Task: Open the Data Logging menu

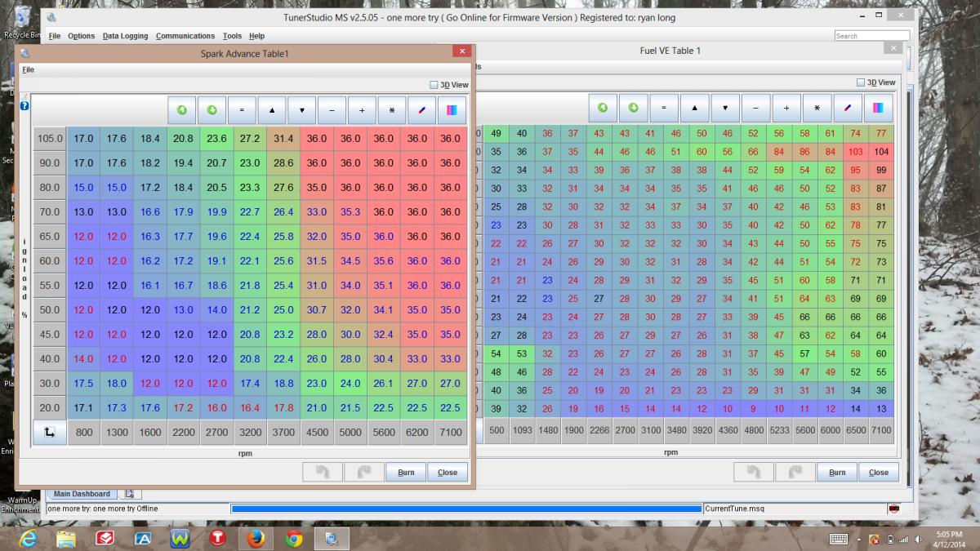Action: 125,36
